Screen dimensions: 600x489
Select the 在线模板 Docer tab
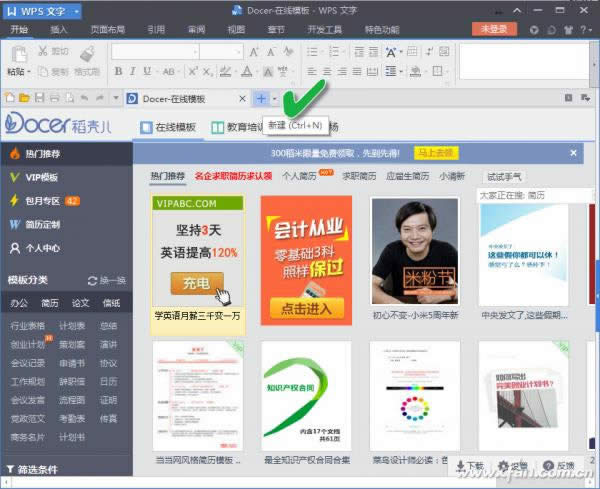tap(168, 127)
